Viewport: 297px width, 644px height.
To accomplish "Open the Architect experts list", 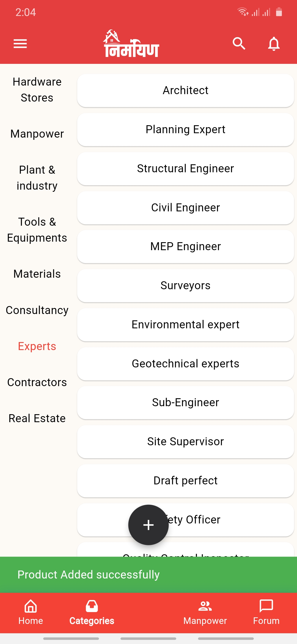I will [x=186, y=91].
